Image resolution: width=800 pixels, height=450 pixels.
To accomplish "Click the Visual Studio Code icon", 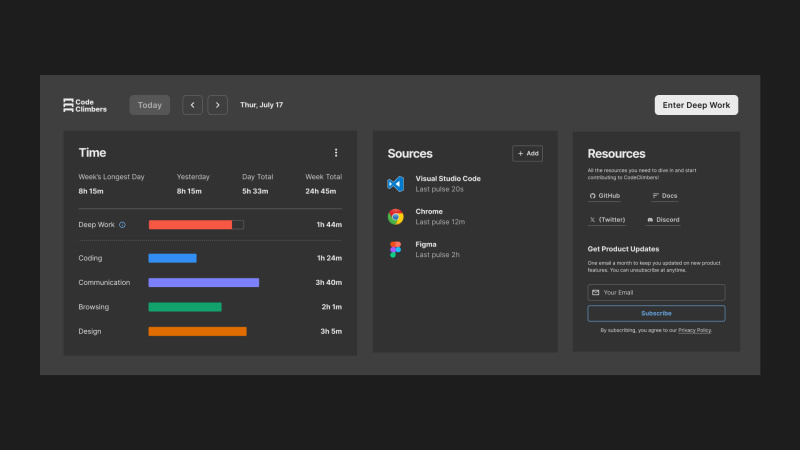I will click(x=395, y=184).
